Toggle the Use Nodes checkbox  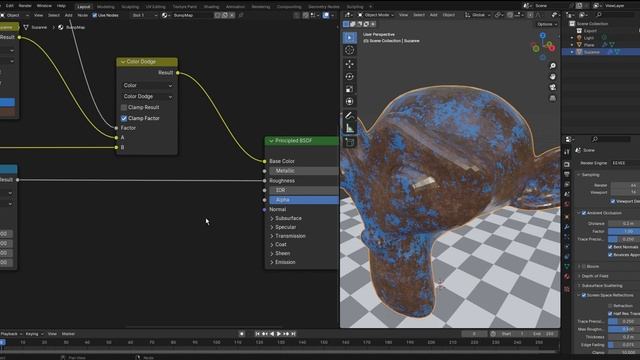point(95,15)
